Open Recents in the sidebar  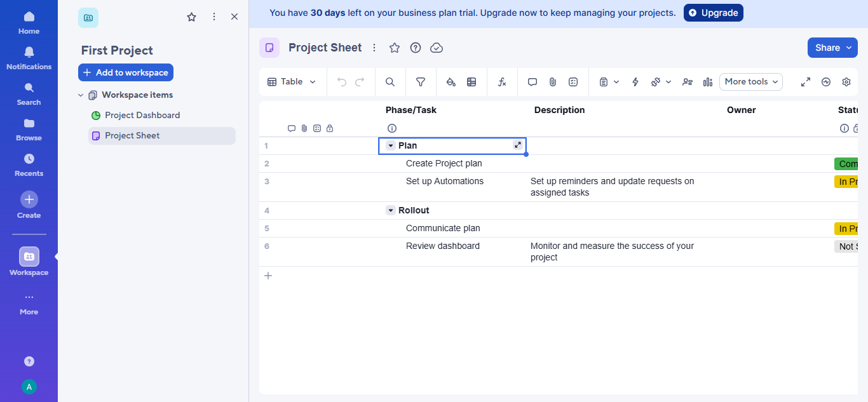[x=29, y=164]
